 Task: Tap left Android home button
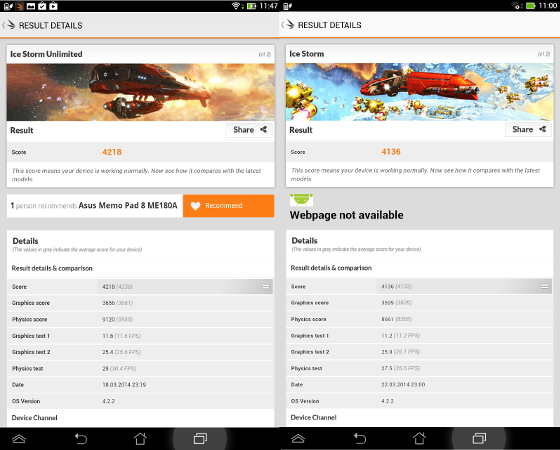click(140, 438)
